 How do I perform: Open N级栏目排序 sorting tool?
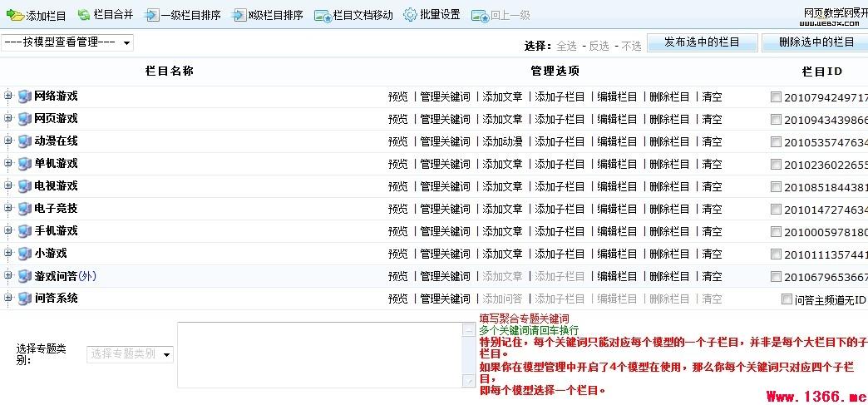tap(239, 15)
